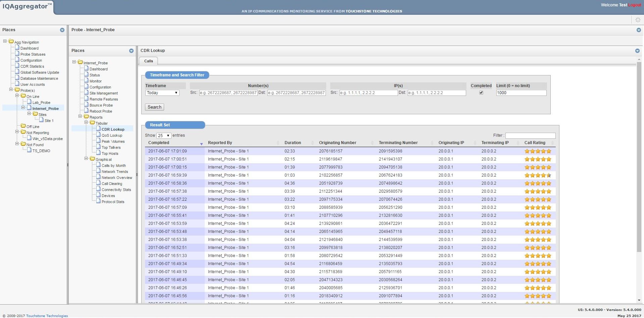
Task: Click the Network Trends page icon
Action: [98, 171]
